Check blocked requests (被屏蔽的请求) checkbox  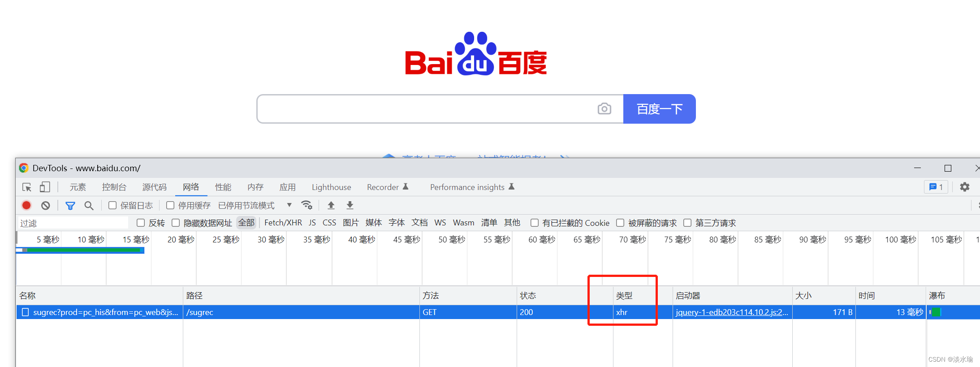620,223
